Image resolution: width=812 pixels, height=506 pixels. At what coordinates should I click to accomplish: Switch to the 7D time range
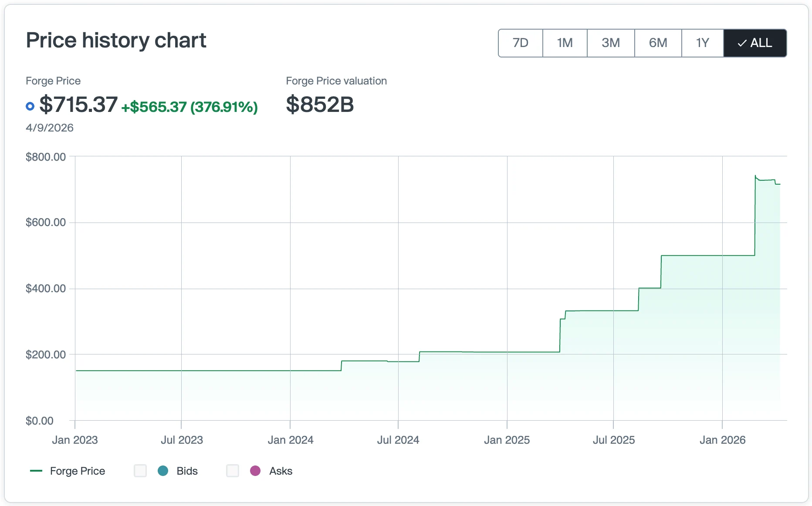click(x=520, y=43)
